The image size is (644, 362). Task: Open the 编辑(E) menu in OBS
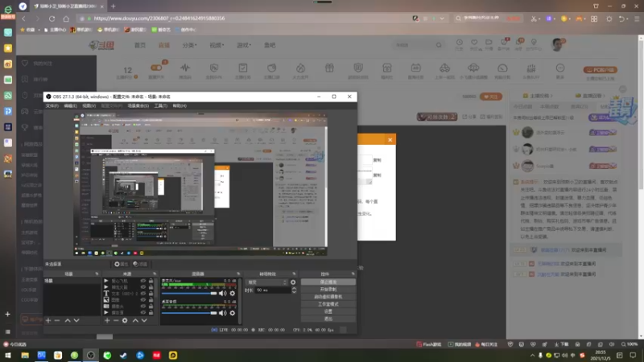(70, 106)
